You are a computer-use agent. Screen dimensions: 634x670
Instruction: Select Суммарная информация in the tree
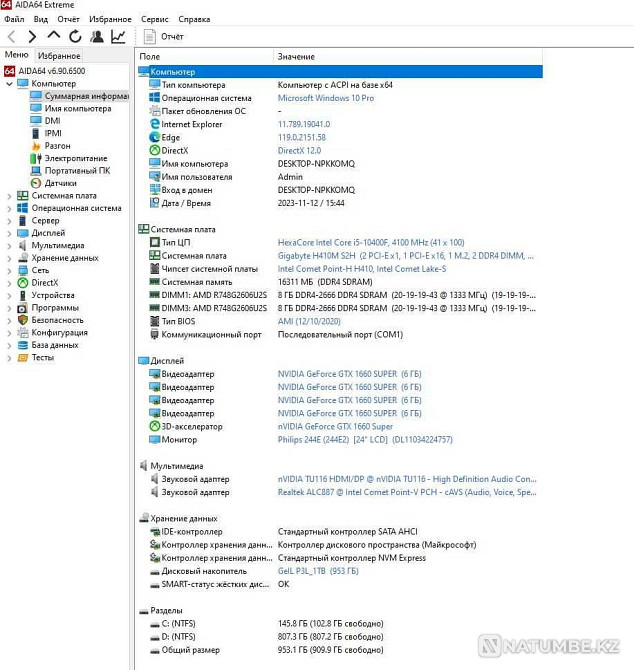tap(79, 96)
